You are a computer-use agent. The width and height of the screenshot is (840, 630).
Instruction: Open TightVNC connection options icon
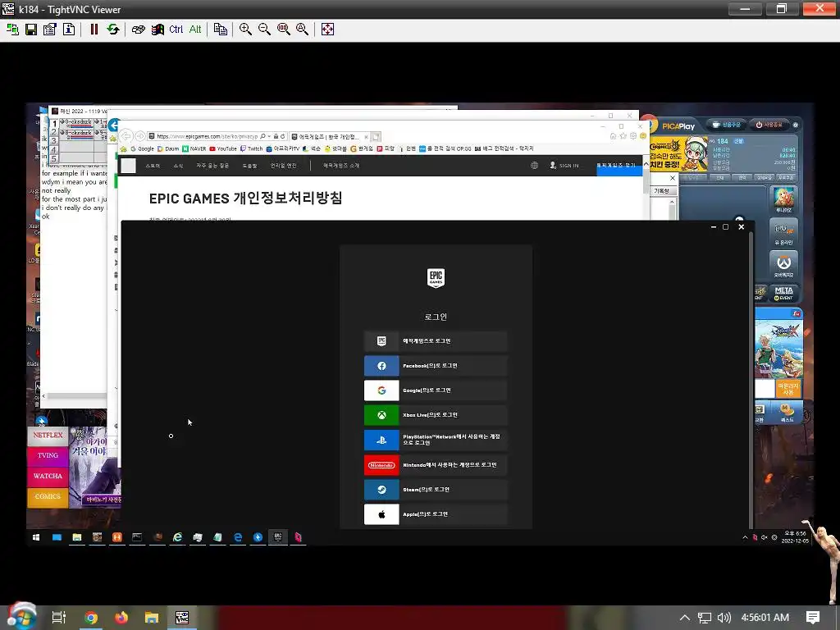click(50, 30)
